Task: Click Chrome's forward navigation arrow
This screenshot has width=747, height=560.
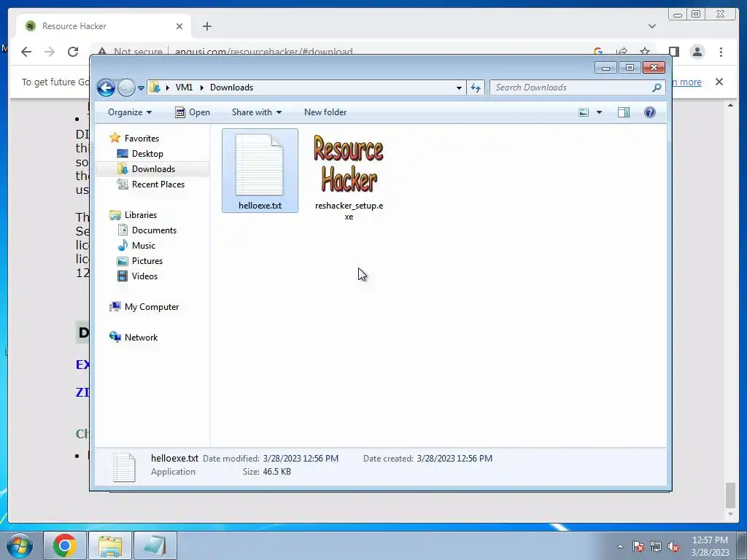Action: click(50, 52)
